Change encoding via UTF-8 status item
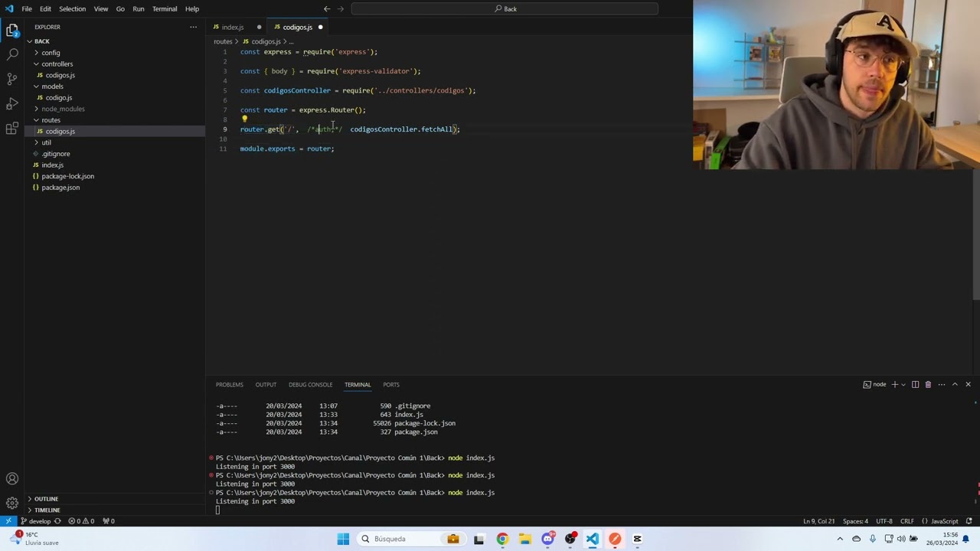 pyautogui.click(x=884, y=521)
